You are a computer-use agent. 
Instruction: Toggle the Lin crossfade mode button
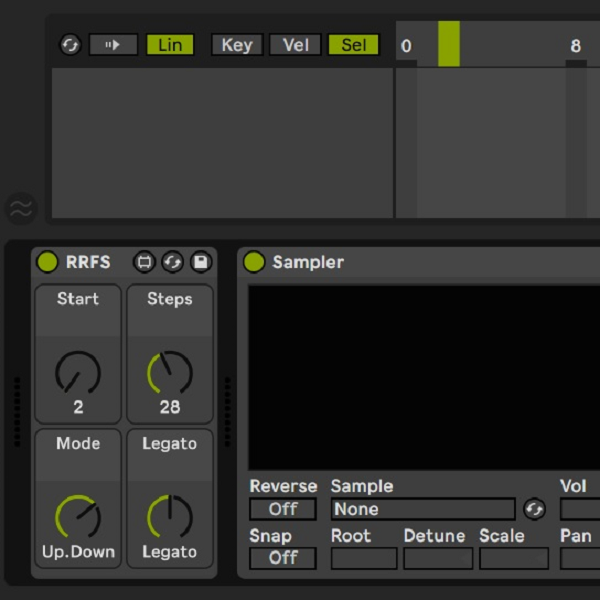pos(170,45)
